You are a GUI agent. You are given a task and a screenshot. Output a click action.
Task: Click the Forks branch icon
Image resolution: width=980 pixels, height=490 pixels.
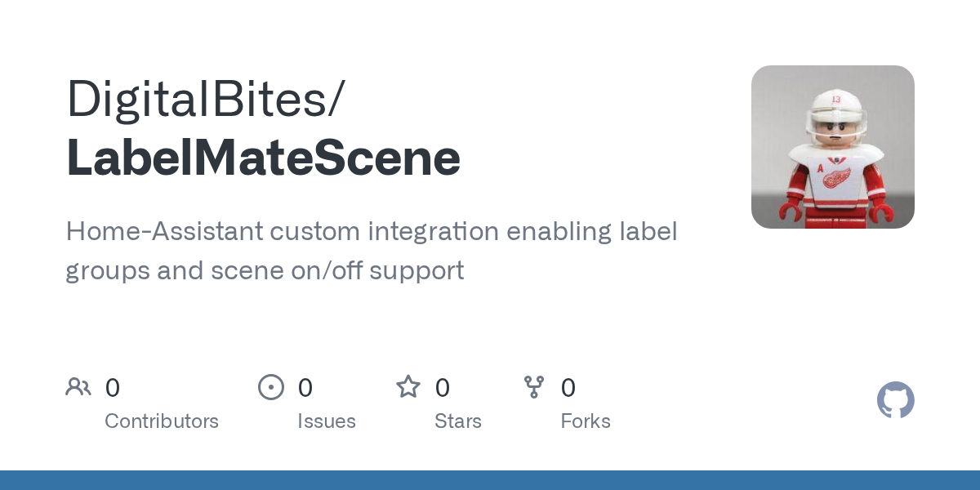534,387
